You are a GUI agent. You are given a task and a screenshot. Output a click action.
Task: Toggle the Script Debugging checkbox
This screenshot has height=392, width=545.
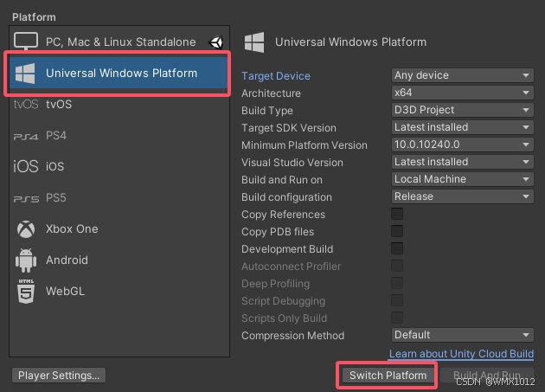point(397,300)
